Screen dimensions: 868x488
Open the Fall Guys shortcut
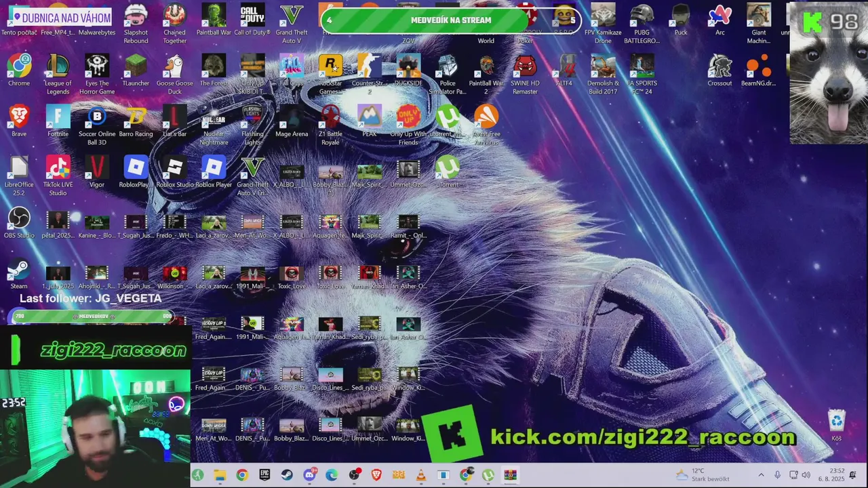292,70
